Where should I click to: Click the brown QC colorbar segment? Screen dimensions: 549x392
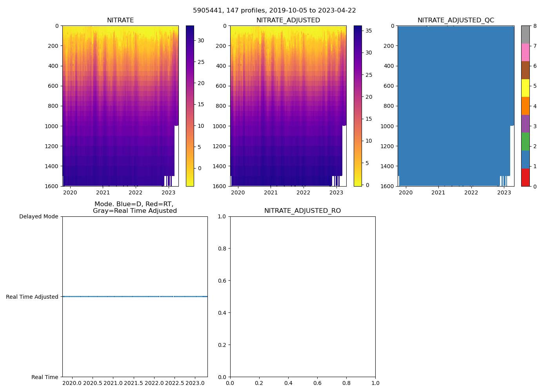point(525,70)
